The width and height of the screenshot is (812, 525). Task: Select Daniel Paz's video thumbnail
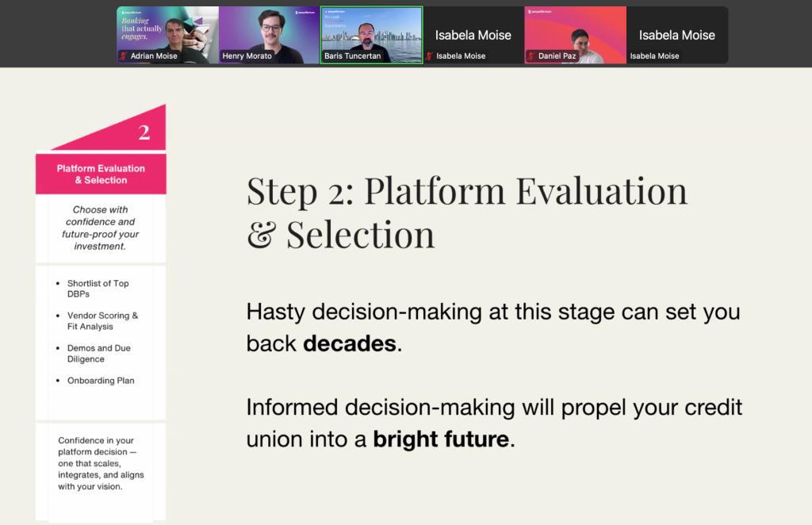point(575,32)
